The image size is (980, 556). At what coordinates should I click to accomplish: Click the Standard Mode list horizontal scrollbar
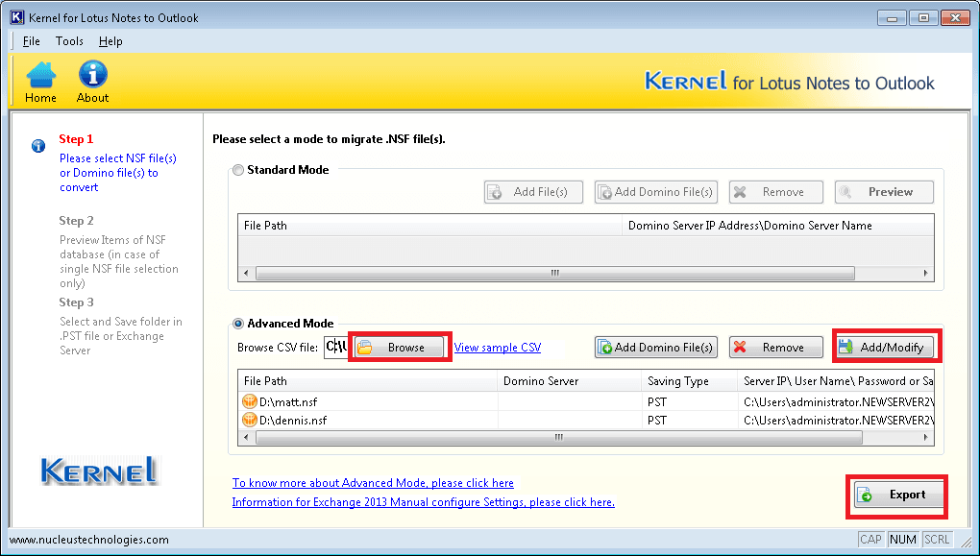555,274
